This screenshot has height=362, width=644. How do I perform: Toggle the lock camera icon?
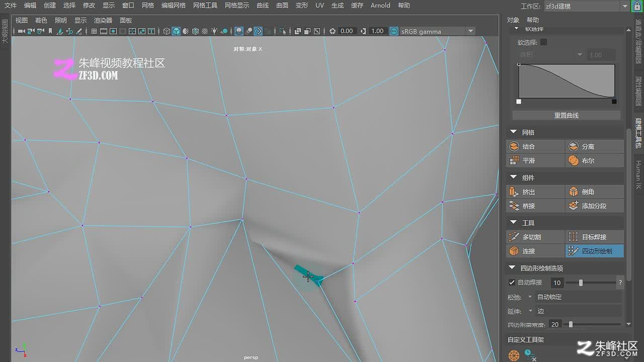coord(31,31)
